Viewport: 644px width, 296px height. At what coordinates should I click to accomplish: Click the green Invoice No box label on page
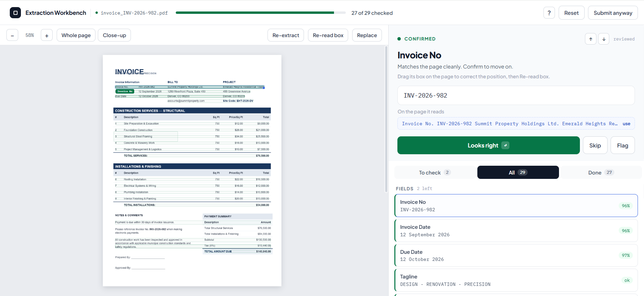125,91
